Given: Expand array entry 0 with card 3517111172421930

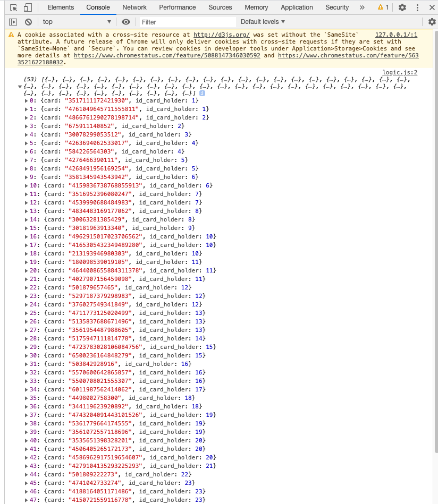Looking at the screenshot, I should coord(26,100).
